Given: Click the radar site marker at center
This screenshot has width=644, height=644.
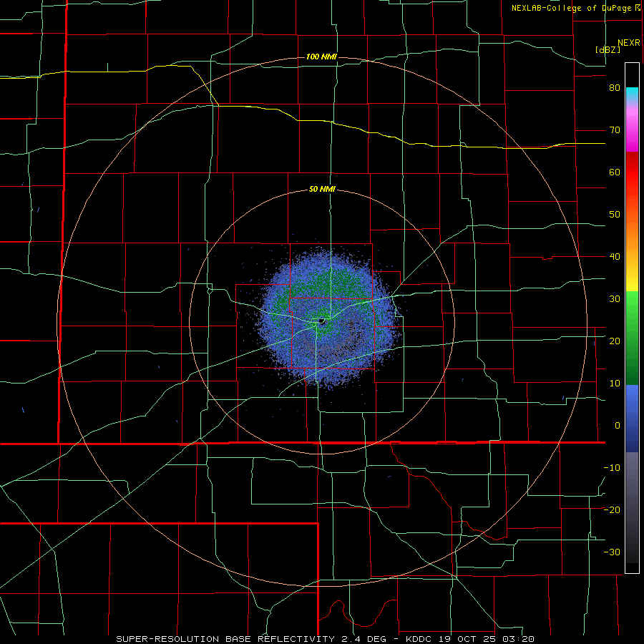Looking at the screenshot, I should click(x=322, y=321).
